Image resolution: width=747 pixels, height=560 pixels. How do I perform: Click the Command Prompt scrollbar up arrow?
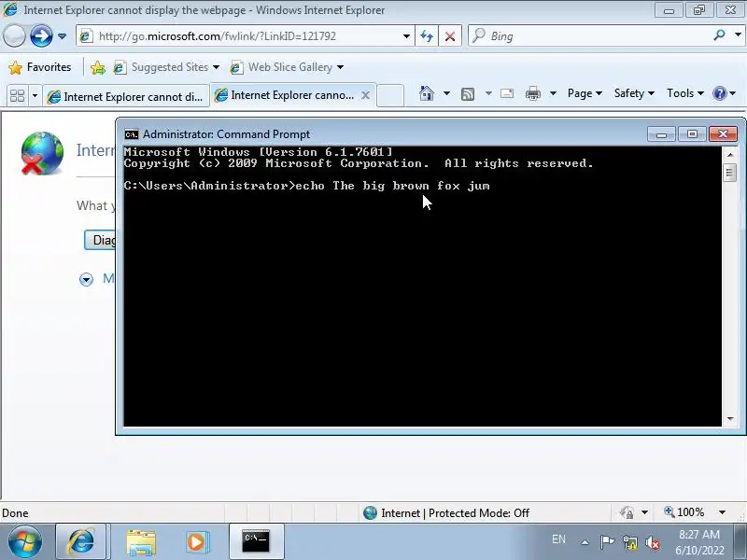(x=730, y=155)
